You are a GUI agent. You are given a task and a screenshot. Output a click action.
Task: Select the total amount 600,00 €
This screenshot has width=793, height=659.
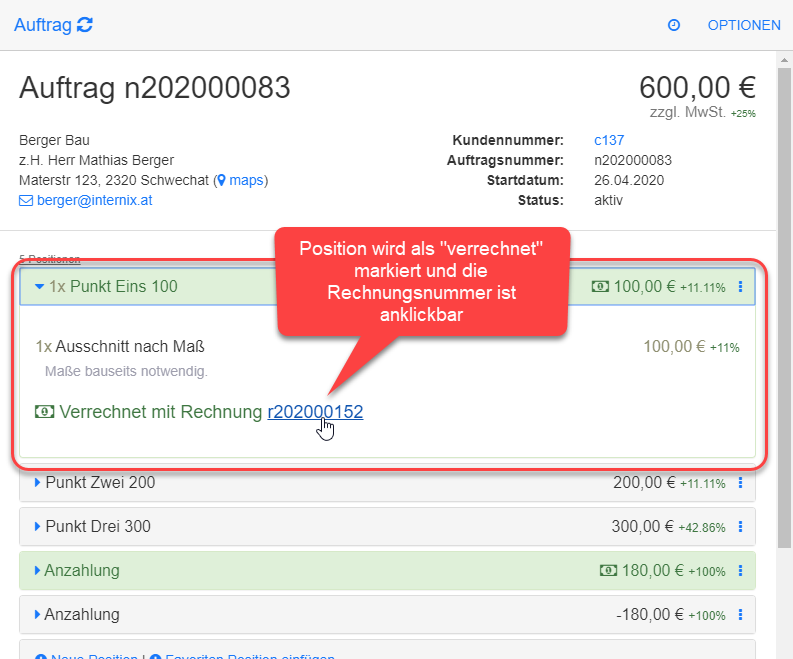(697, 87)
